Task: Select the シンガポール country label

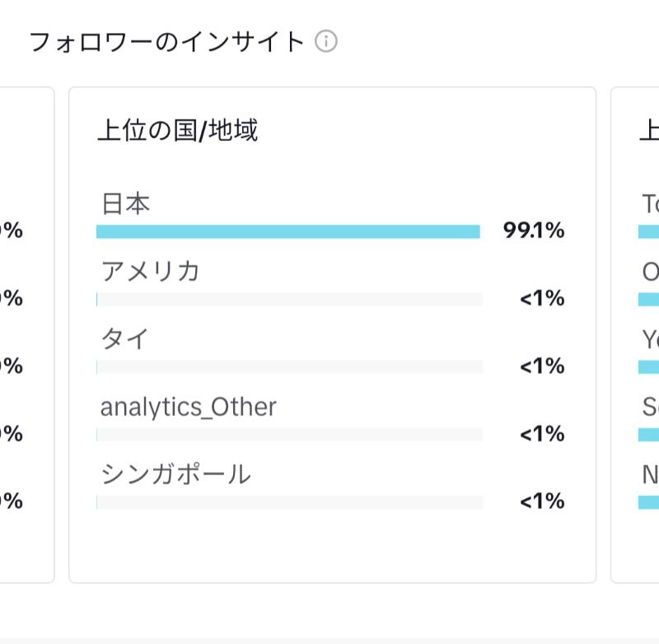Action: coord(175,474)
